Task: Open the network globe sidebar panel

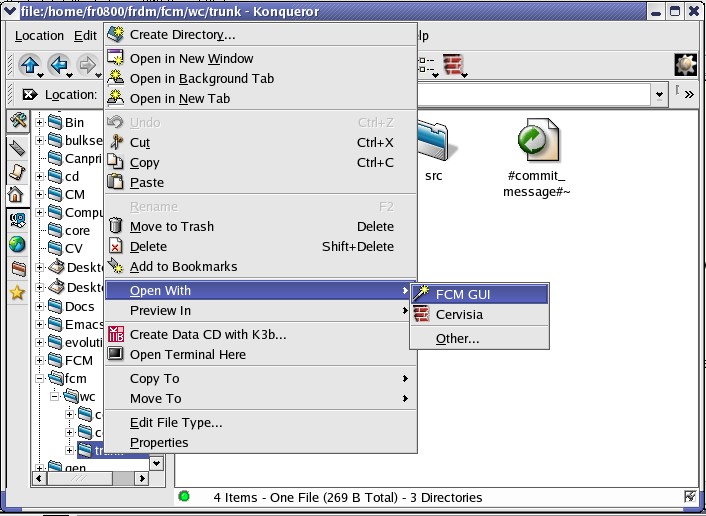Action: 17,244
